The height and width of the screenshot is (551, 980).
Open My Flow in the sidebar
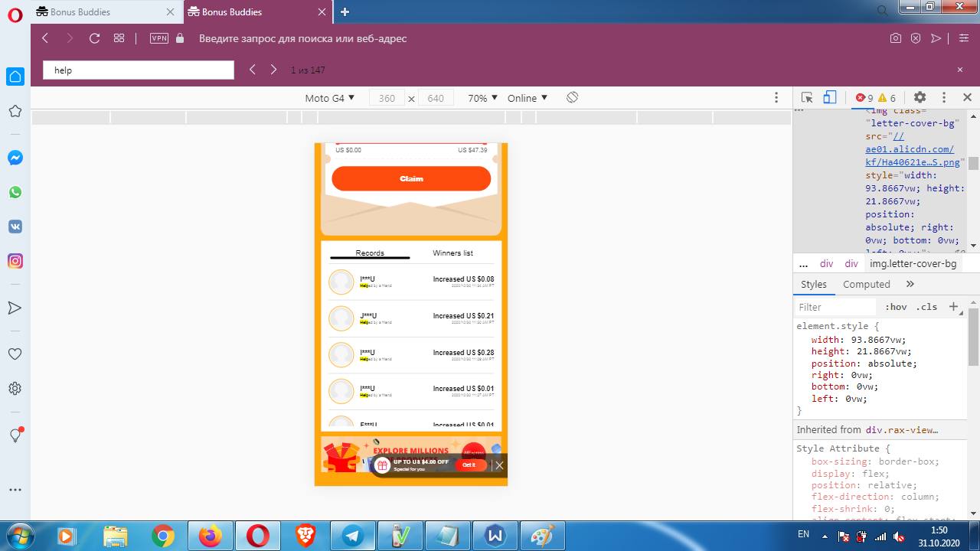[15, 308]
